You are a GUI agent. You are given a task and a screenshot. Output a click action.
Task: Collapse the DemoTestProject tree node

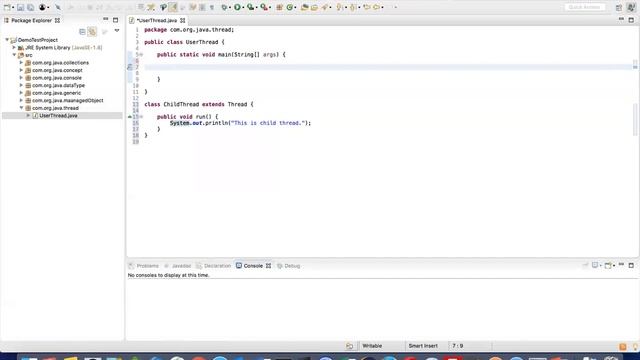(7, 40)
